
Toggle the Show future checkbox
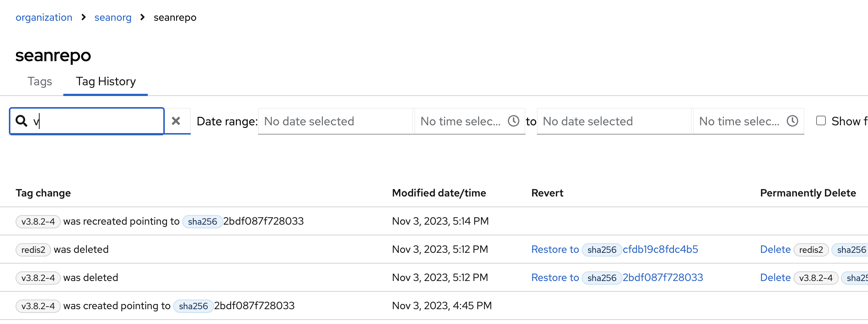821,120
